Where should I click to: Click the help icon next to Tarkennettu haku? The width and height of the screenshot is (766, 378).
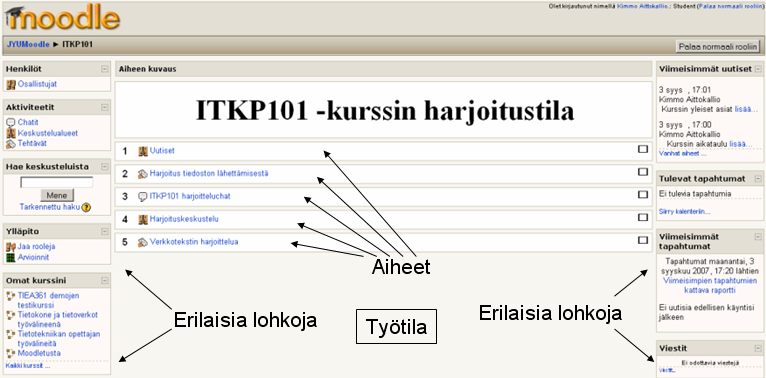click(86, 207)
